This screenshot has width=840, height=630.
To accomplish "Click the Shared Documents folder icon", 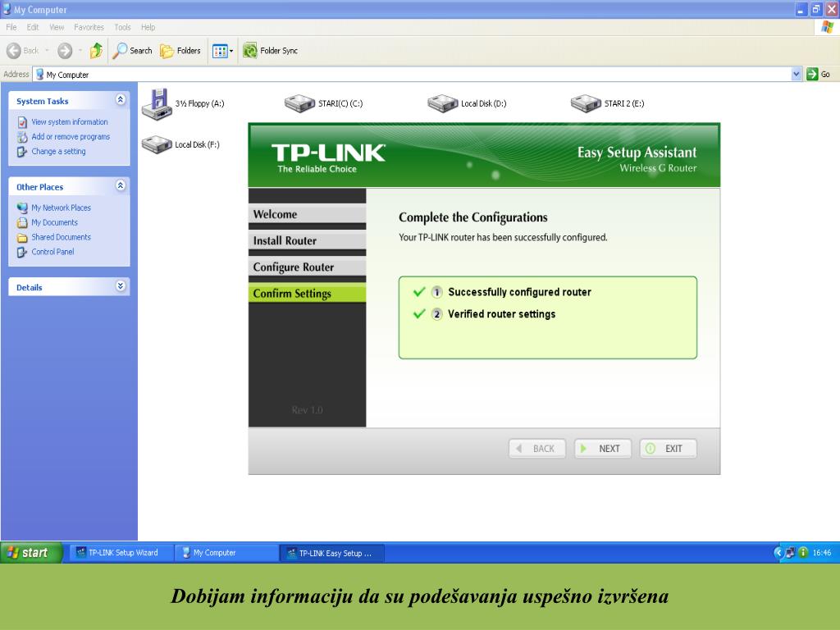I will tap(22, 237).
